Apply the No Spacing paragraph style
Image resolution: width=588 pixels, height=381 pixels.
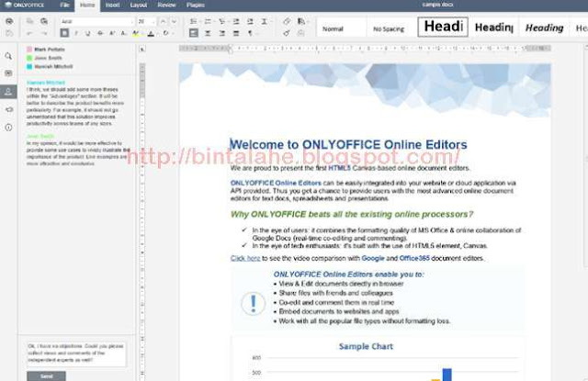(x=390, y=28)
